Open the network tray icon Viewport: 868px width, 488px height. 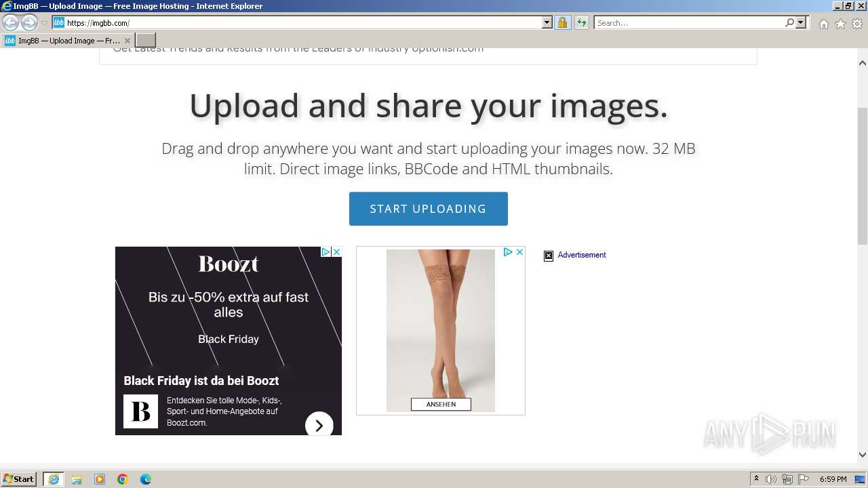click(787, 479)
